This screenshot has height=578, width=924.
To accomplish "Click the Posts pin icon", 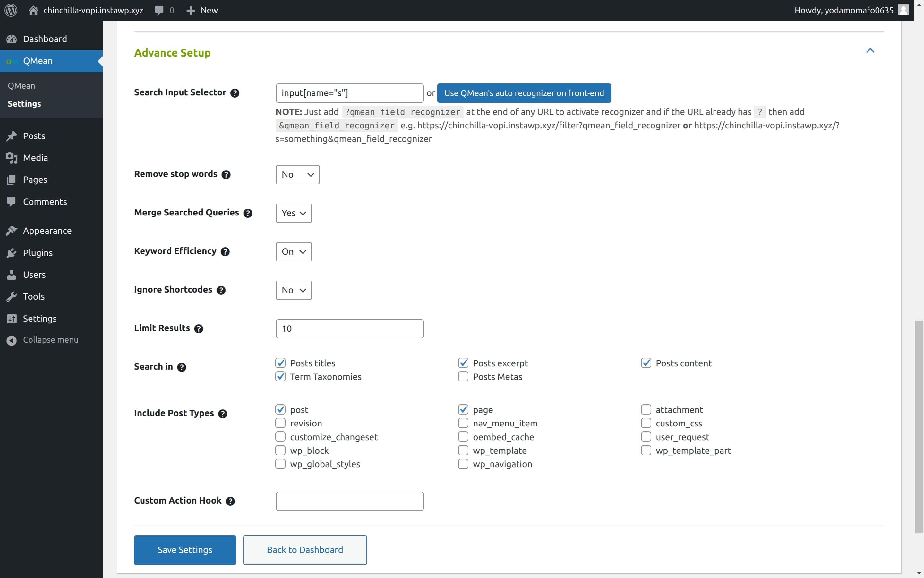I will [x=12, y=136].
